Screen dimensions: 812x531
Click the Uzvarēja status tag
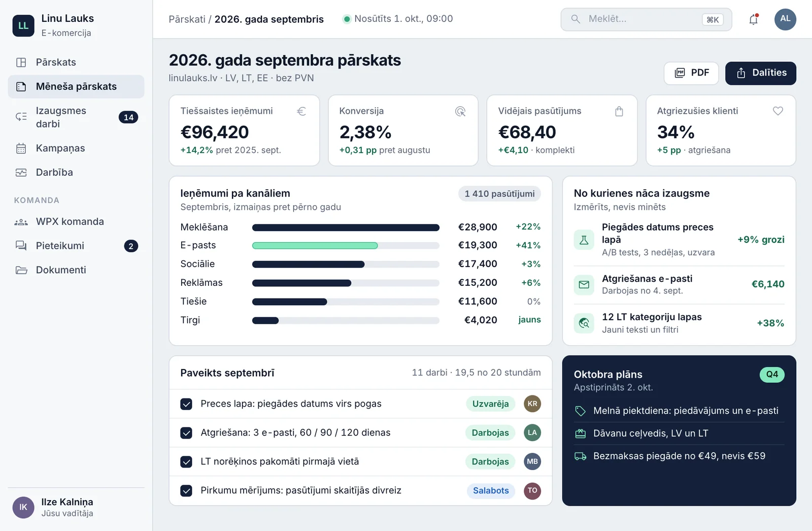pyautogui.click(x=490, y=404)
